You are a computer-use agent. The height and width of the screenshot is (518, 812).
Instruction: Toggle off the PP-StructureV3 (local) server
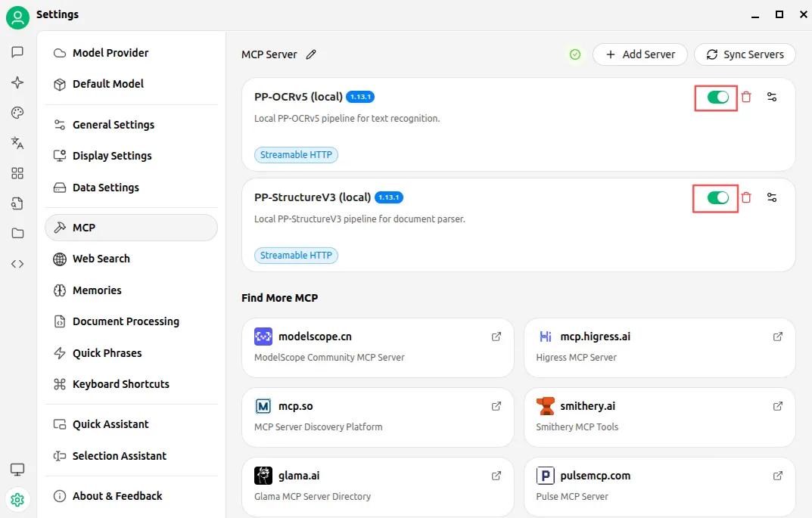click(717, 197)
